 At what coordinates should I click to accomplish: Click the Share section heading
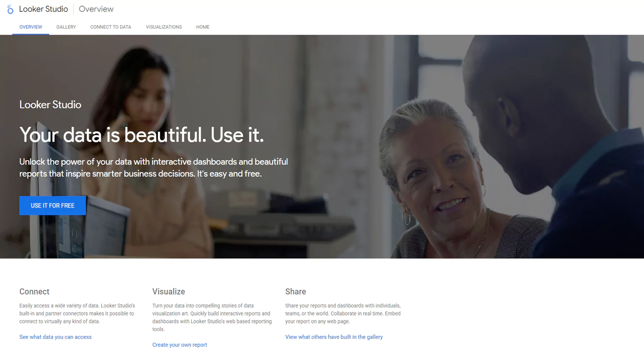tap(296, 292)
